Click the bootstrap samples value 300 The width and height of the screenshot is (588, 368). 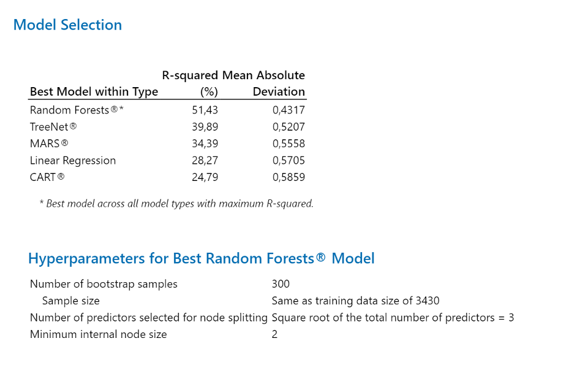(281, 284)
